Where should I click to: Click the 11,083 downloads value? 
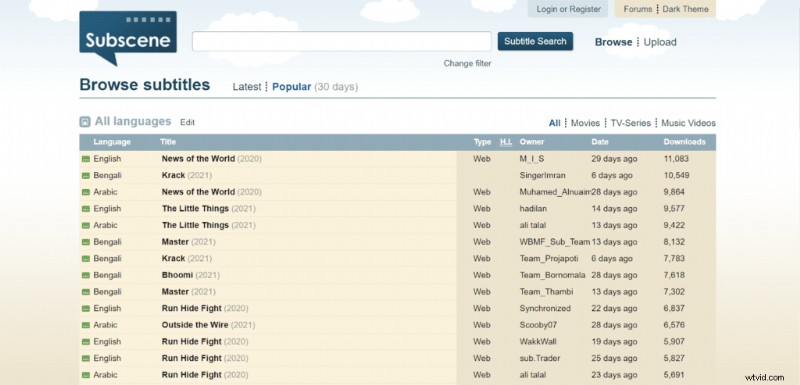(676, 159)
